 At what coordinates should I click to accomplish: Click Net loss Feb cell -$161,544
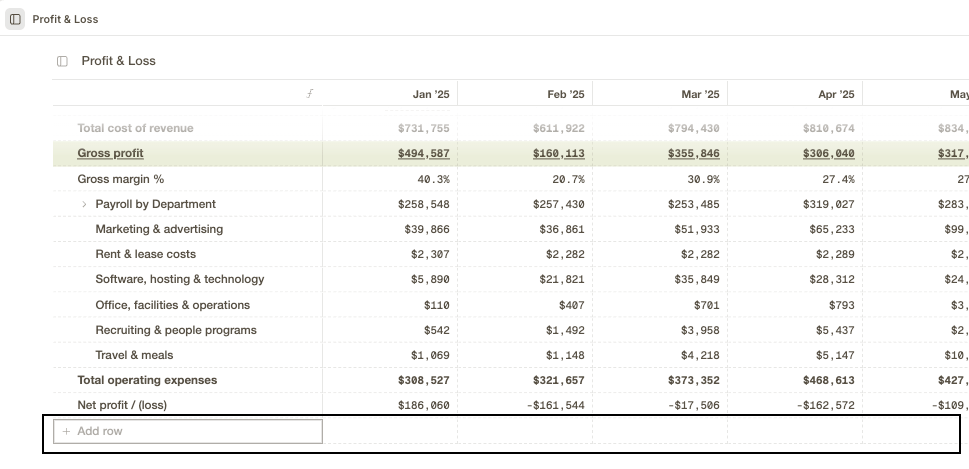pos(555,405)
